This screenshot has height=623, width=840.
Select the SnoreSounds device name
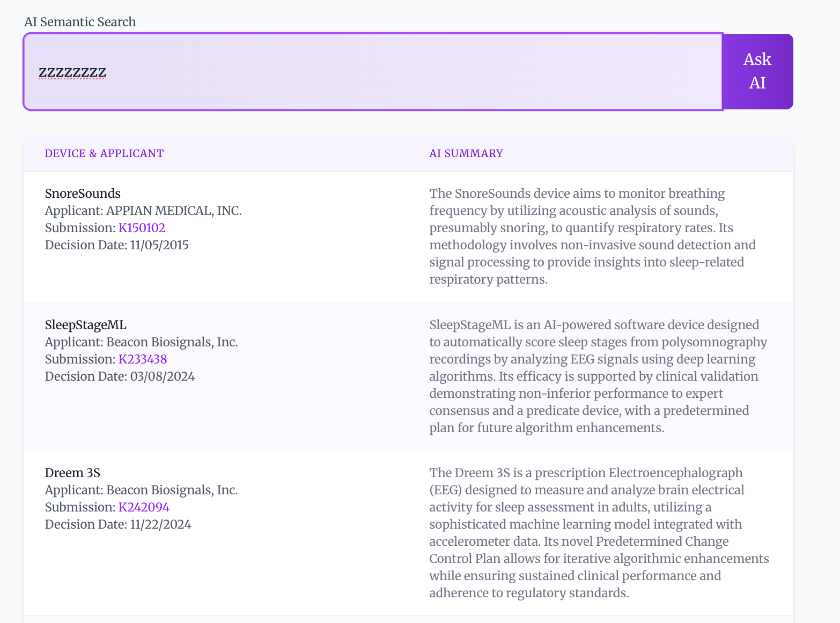click(83, 194)
